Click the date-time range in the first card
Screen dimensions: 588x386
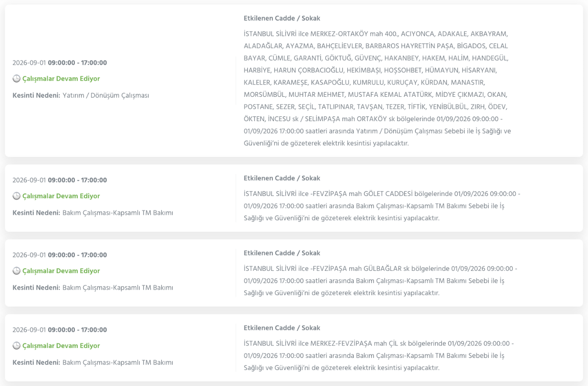click(60, 63)
